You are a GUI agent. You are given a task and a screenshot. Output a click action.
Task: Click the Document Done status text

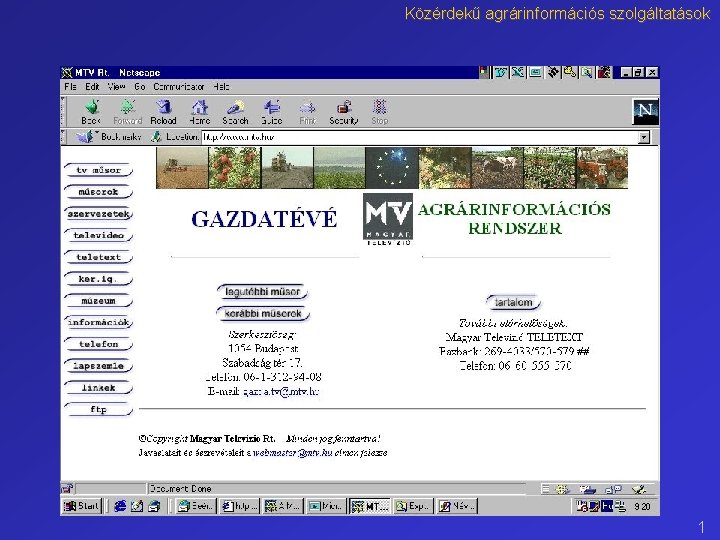(180, 489)
